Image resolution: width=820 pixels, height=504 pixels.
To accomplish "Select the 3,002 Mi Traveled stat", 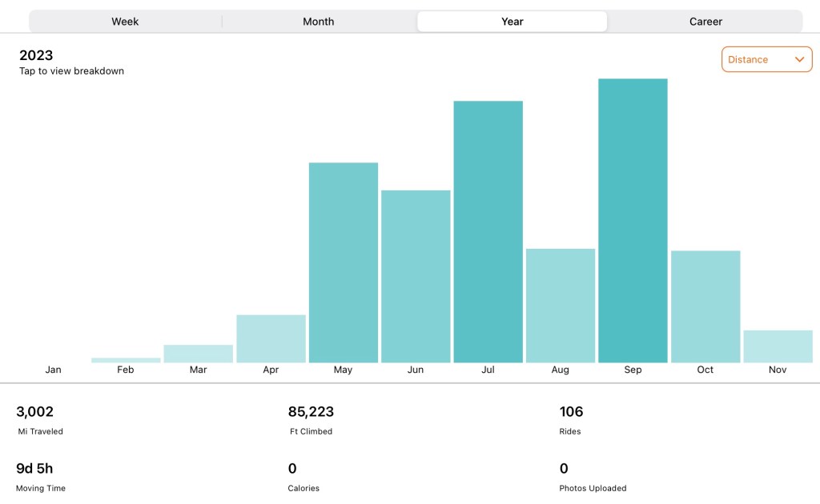I will click(35, 412).
